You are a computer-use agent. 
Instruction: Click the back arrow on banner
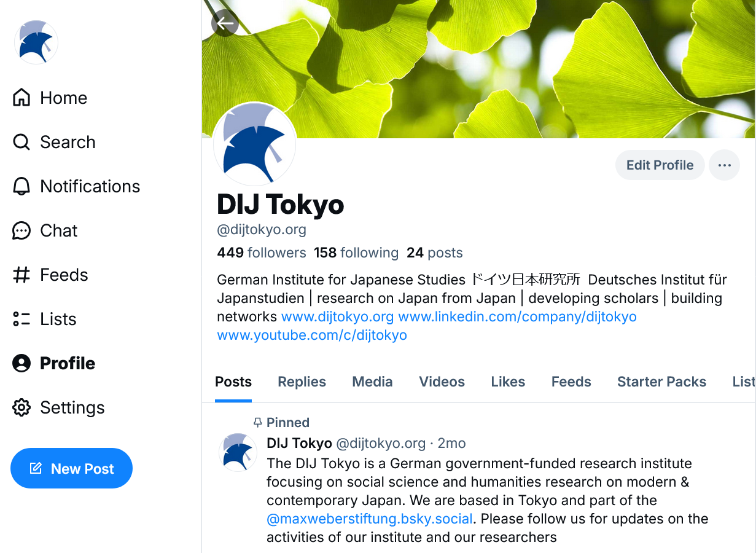pos(225,23)
